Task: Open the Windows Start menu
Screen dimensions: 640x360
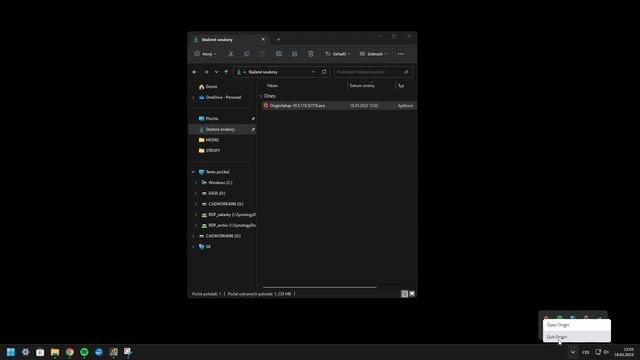Action: (11, 352)
